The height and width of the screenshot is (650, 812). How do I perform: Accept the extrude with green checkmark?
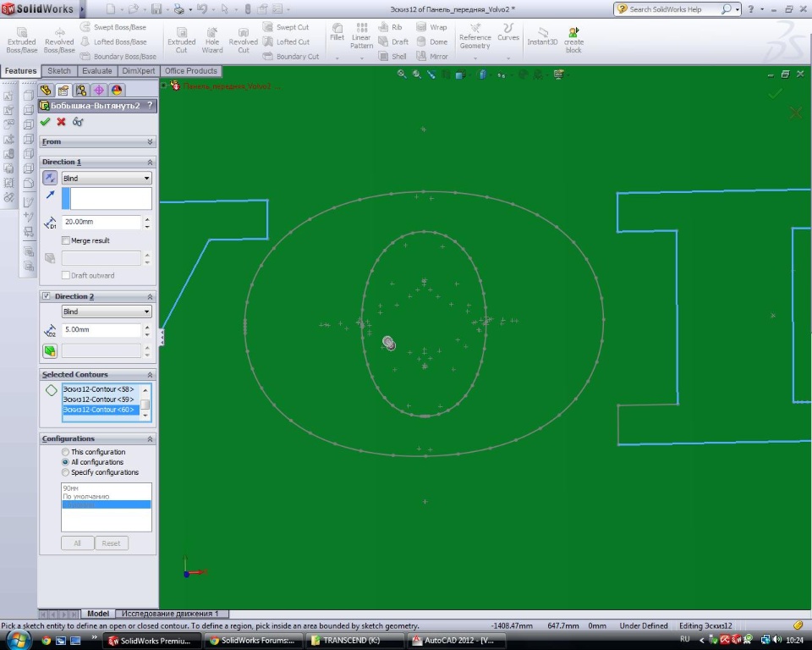tap(45, 121)
